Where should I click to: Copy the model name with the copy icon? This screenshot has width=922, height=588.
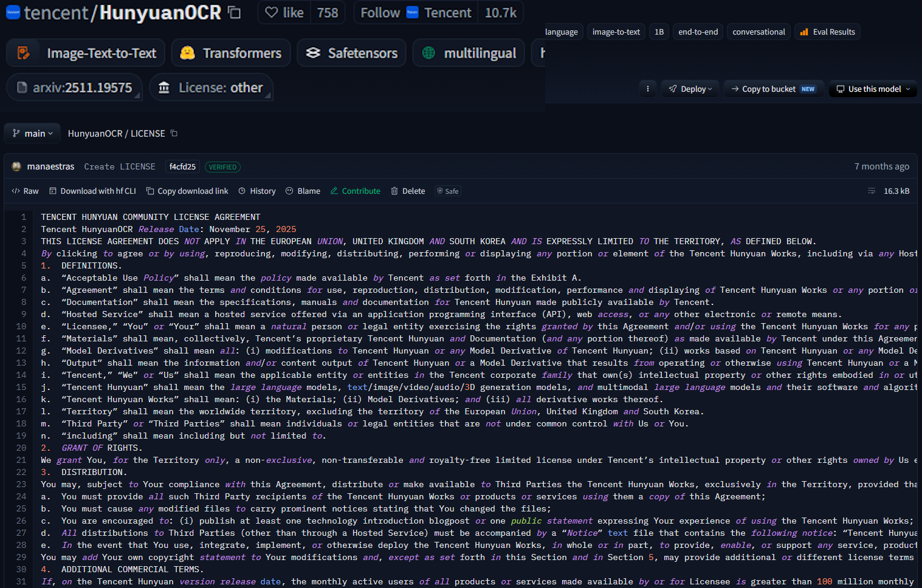tap(234, 12)
